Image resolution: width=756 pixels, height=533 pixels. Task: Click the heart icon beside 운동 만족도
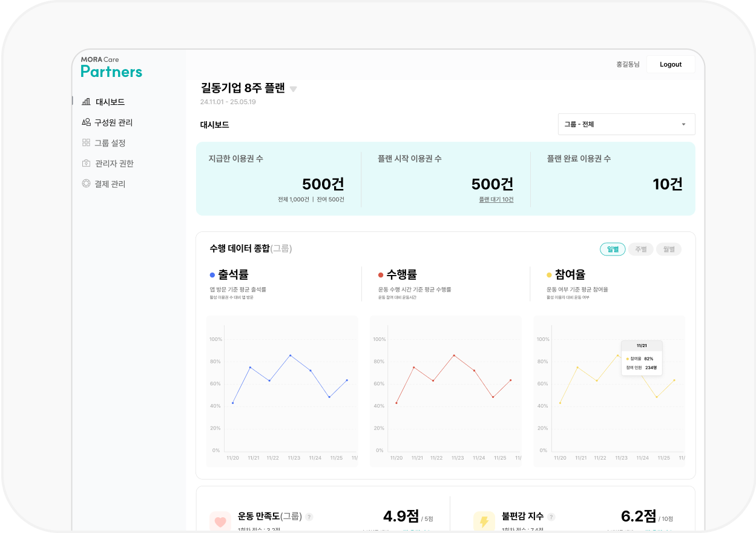click(x=220, y=521)
